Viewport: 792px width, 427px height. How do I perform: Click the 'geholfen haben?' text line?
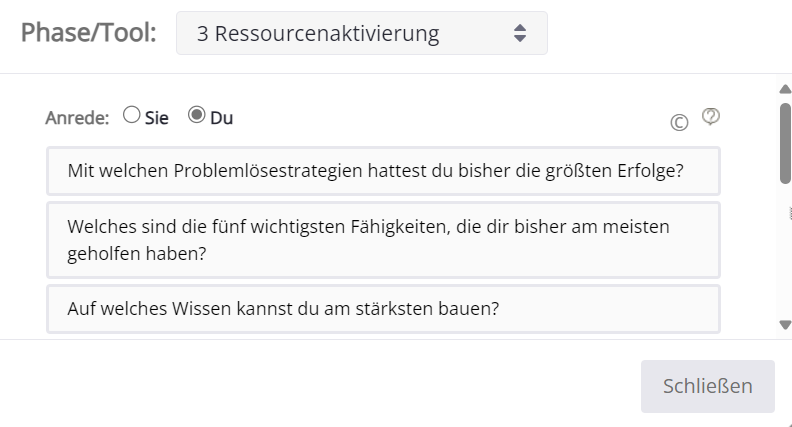(x=137, y=253)
